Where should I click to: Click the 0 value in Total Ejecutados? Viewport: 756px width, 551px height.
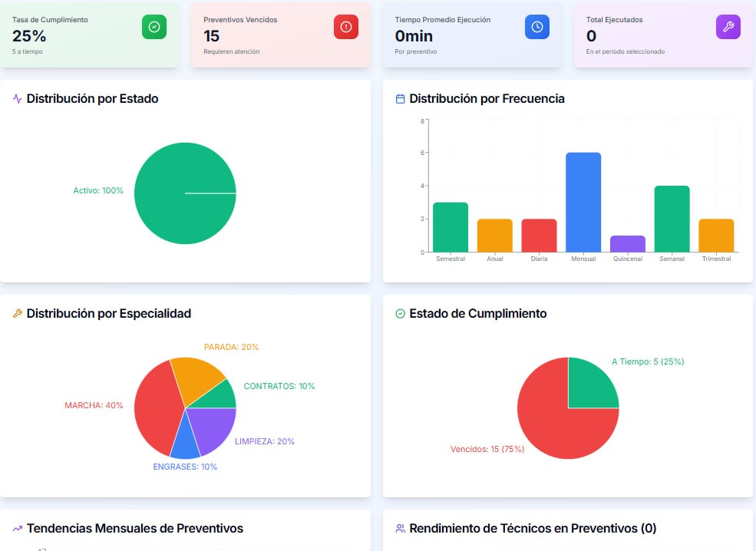coord(592,36)
